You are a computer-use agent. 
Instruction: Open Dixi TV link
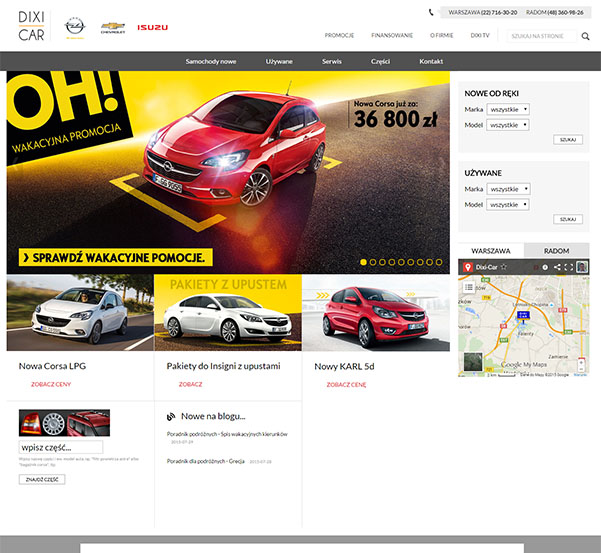point(480,35)
